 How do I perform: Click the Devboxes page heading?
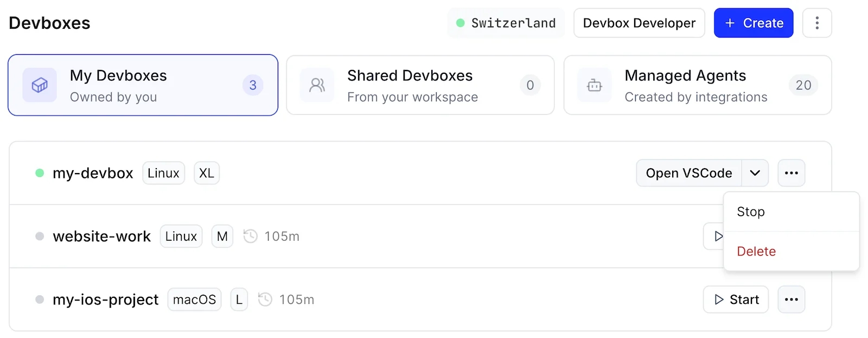coord(49,23)
